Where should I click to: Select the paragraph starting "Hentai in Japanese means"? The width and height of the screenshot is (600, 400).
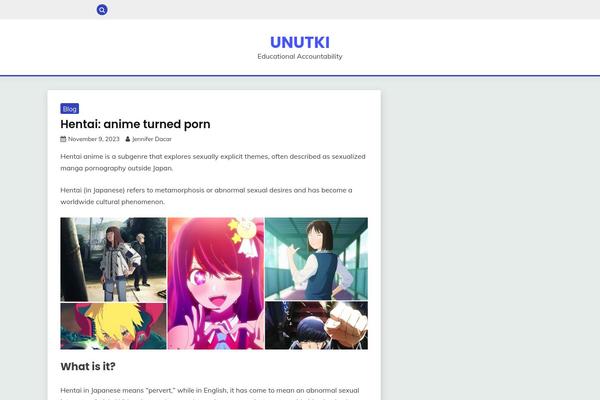coord(210,393)
